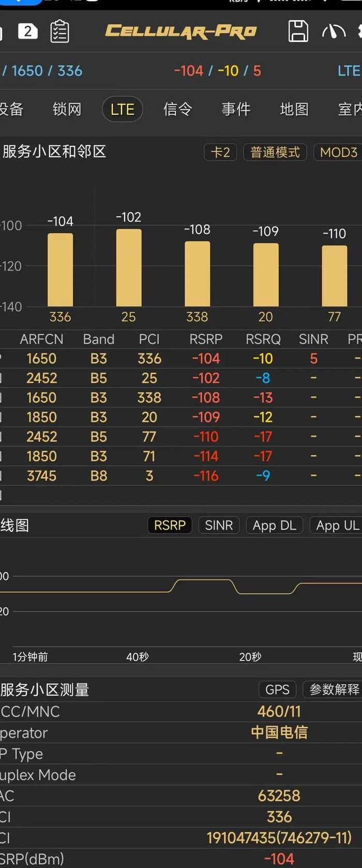362x868 pixels.
Task: Tap the operator value 中国电信
Action: pos(279,732)
